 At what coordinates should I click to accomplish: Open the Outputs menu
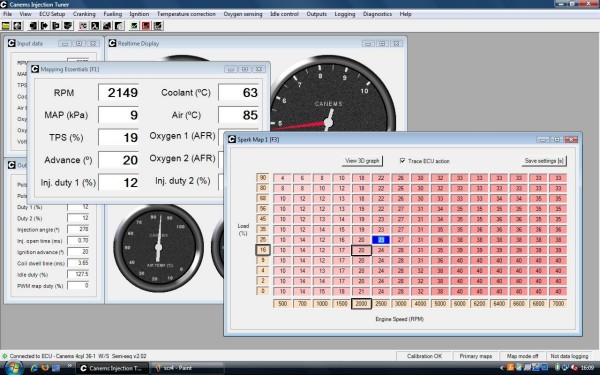(316, 14)
